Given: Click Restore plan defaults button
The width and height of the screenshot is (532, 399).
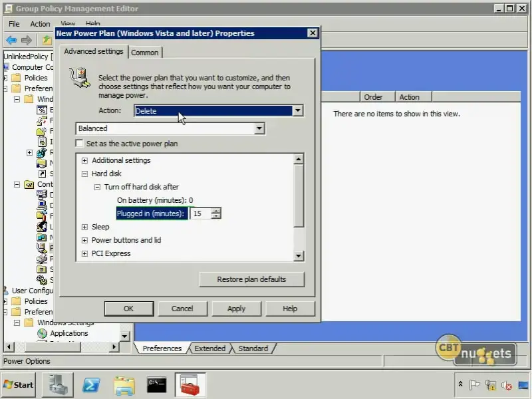Looking at the screenshot, I should 252,279.
